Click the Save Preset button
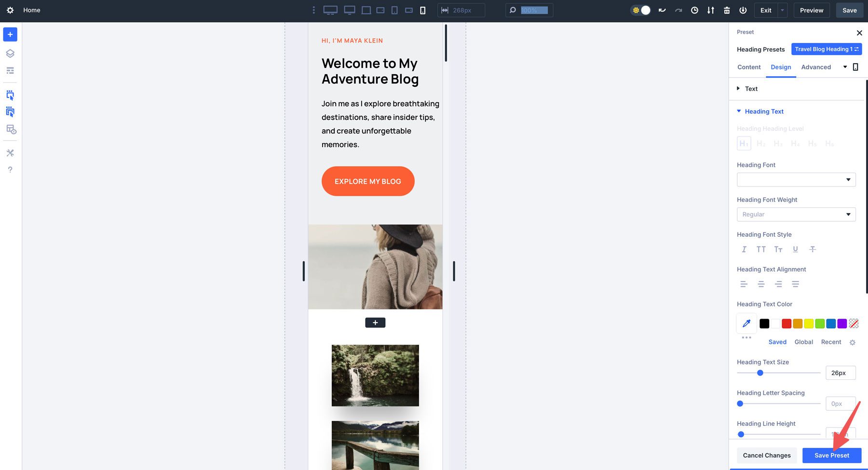 (831, 455)
